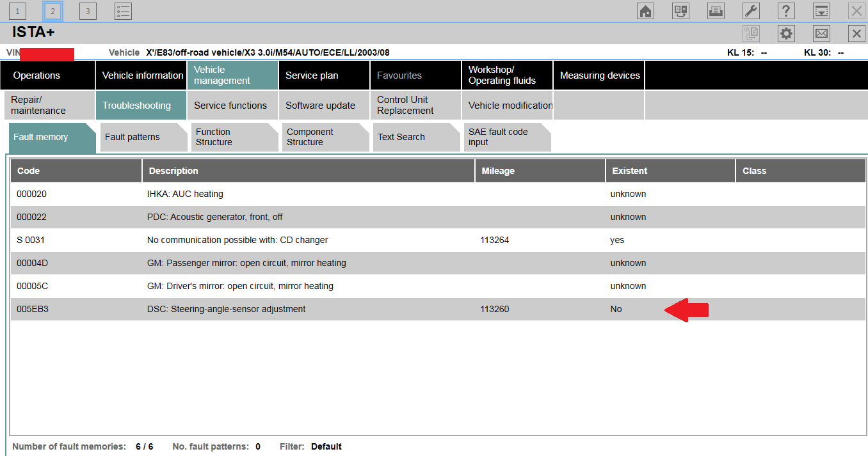
Task: Click the Filter Default value
Action: tap(326, 446)
